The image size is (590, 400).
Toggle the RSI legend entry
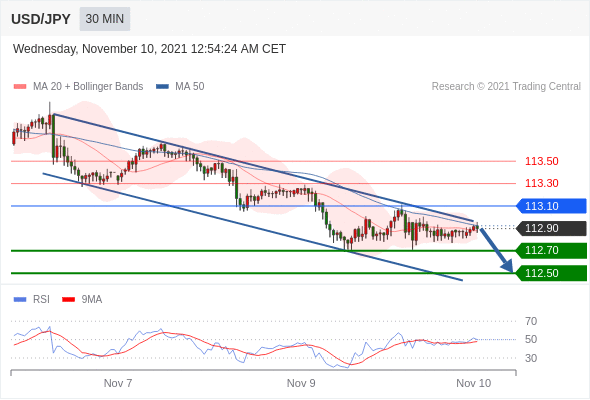coord(32,300)
